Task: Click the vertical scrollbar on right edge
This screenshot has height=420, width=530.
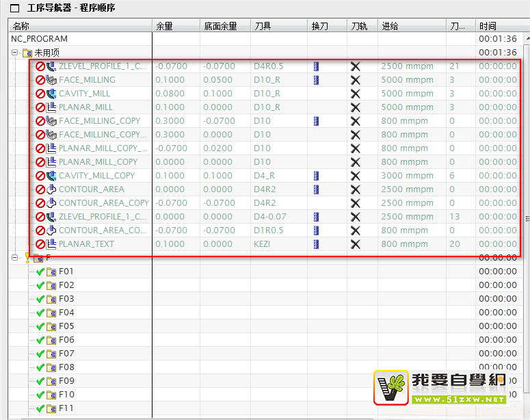Action: (x=527, y=218)
